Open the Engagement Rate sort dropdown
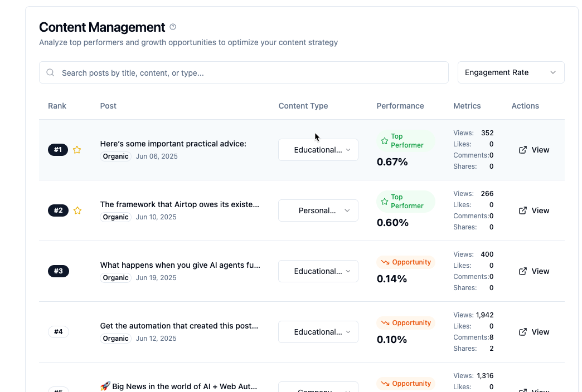The image size is (582, 392). (x=511, y=72)
